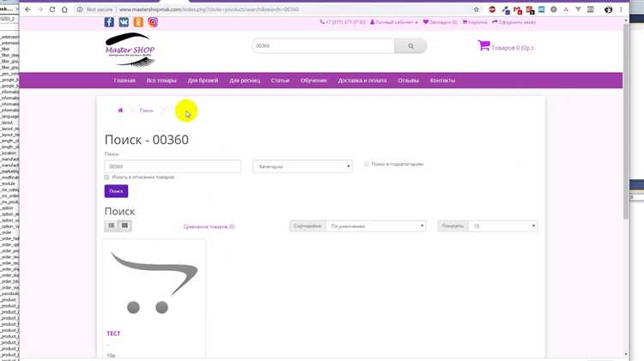Screen dimensions: 644x361
Task: Open the items-per-page dropdown showing 15
Action: pyautogui.click(x=502, y=226)
